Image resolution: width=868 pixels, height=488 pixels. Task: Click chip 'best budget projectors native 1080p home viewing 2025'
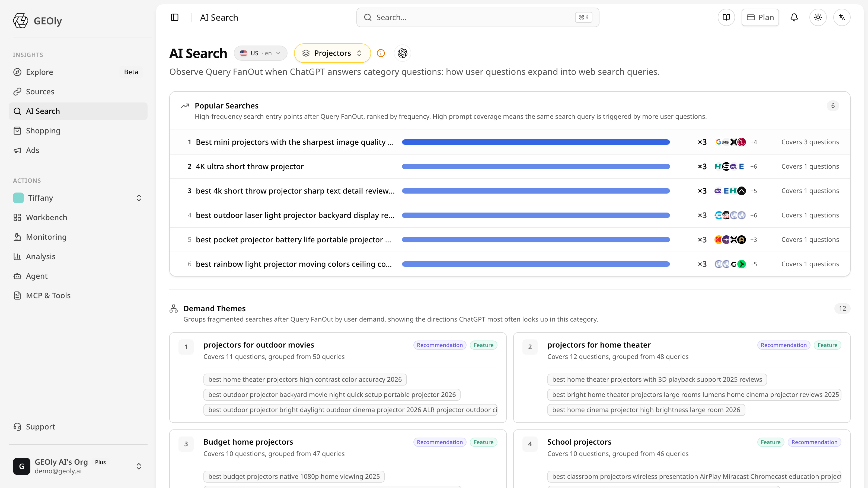294,477
